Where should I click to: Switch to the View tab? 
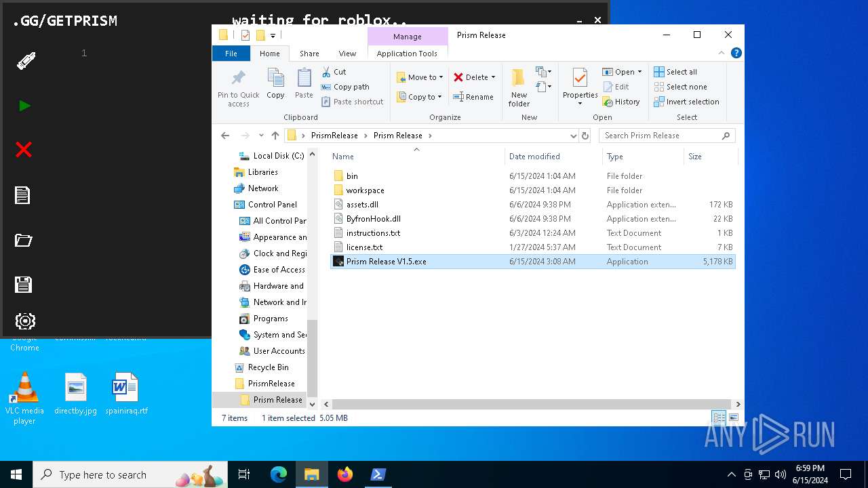click(347, 54)
